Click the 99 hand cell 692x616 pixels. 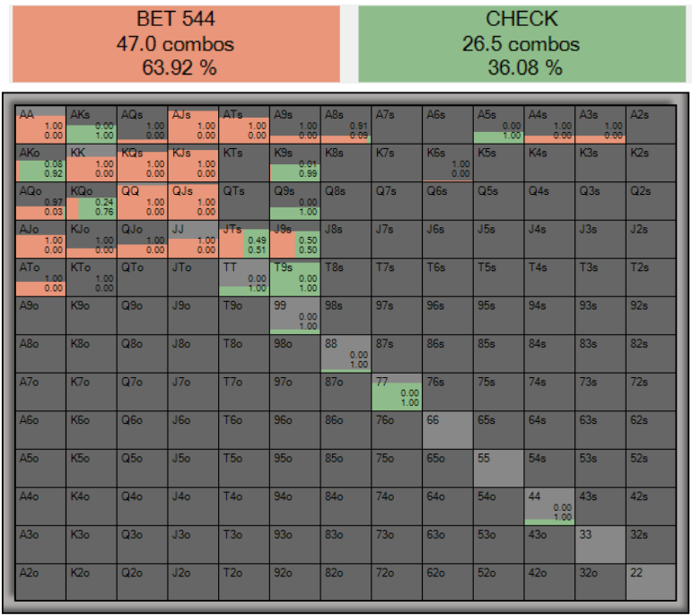295,316
